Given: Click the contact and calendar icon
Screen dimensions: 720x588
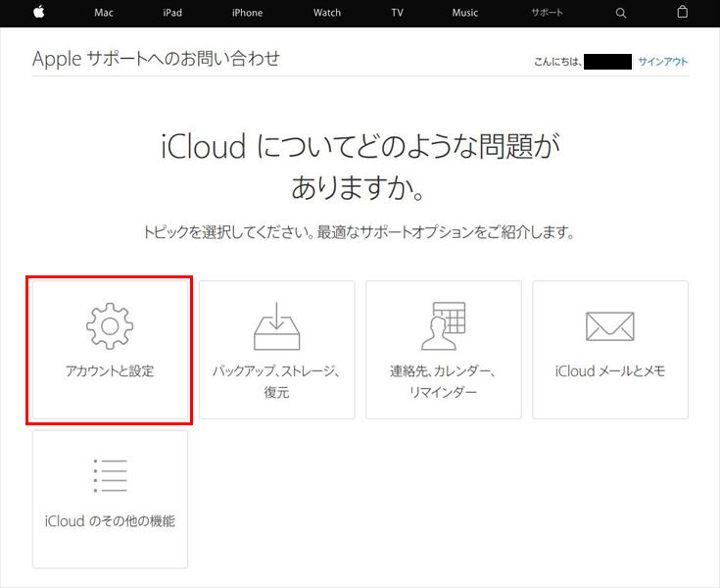Looking at the screenshot, I should [x=444, y=326].
